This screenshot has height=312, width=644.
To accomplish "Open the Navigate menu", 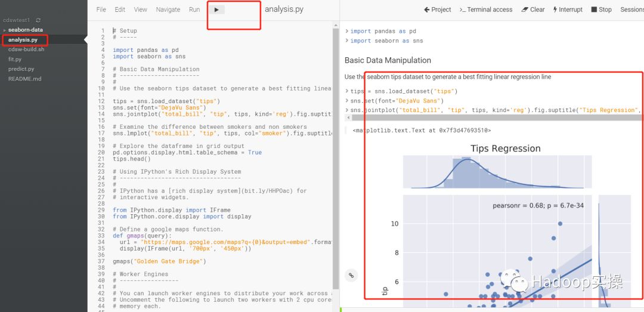I will pos(168,10).
